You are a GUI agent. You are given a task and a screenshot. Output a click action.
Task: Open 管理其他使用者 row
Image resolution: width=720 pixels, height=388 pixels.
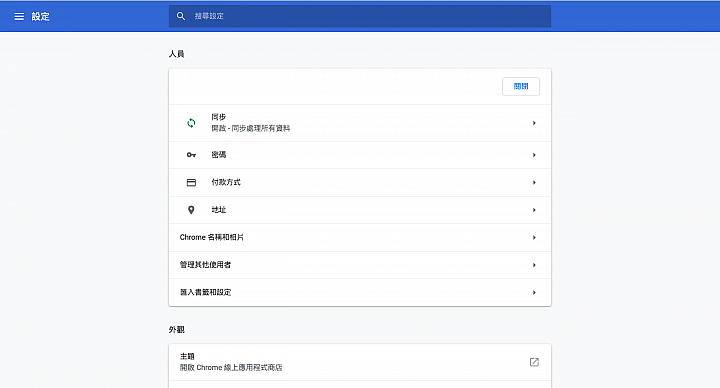(360, 265)
